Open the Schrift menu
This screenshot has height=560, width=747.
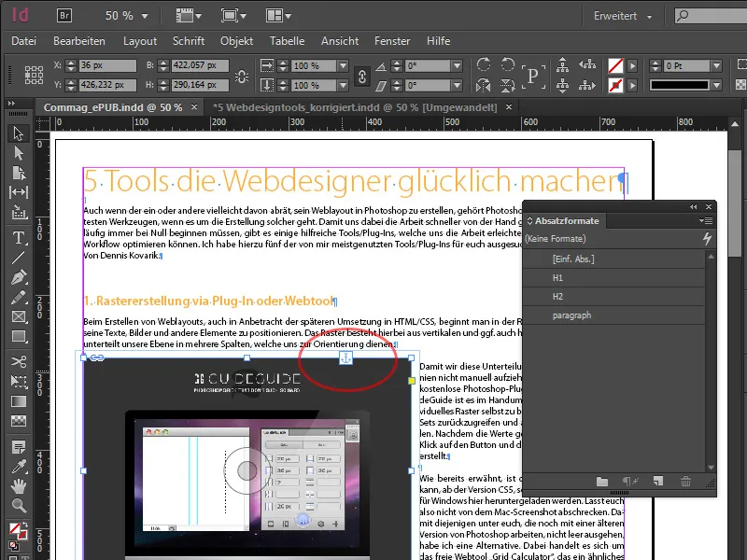pyautogui.click(x=189, y=41)
